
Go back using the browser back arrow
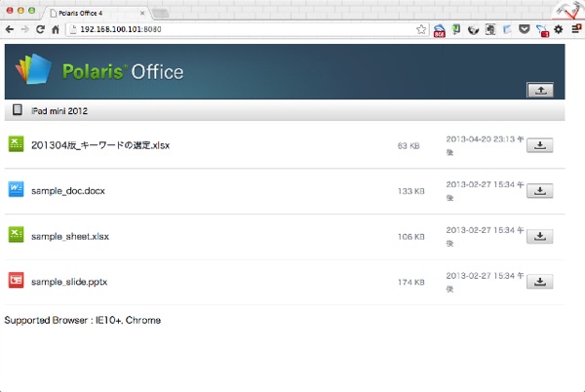coord(10,29)
